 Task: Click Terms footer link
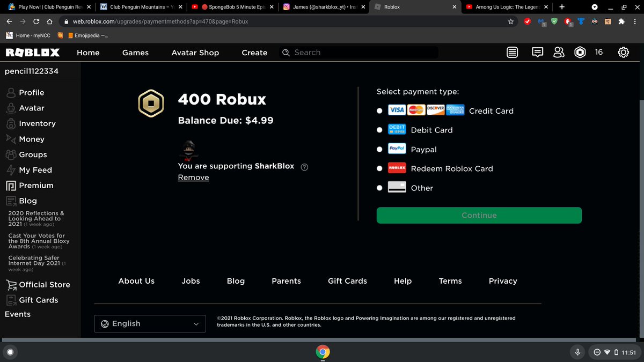click(x=450, y=281)
